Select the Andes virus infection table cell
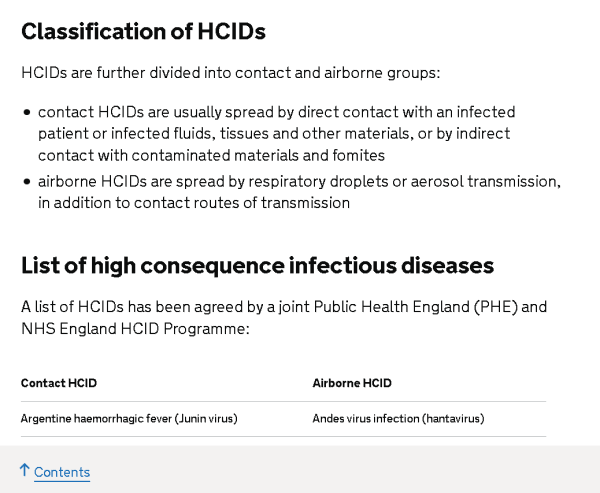The width and height of the screenshot is (600, 493). tap(398, 419)
